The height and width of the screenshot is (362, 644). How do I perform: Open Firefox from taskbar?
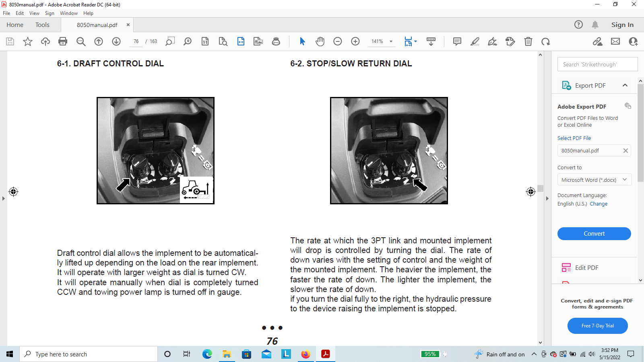click(306, 354)
